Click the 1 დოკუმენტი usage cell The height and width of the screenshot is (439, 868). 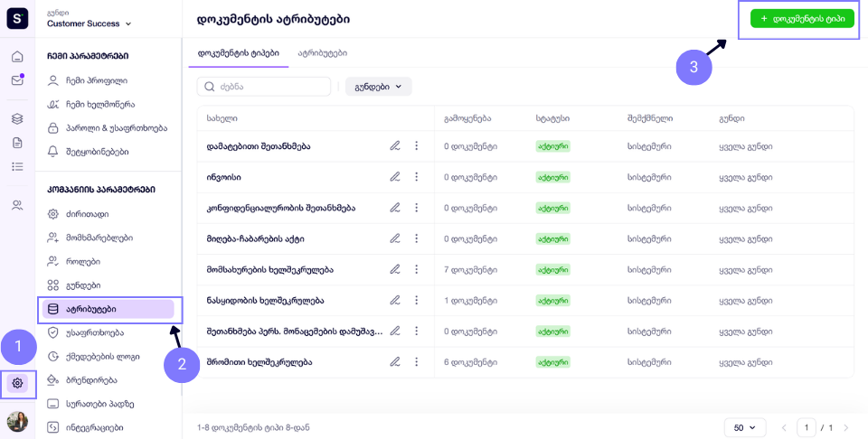[470, 300]
